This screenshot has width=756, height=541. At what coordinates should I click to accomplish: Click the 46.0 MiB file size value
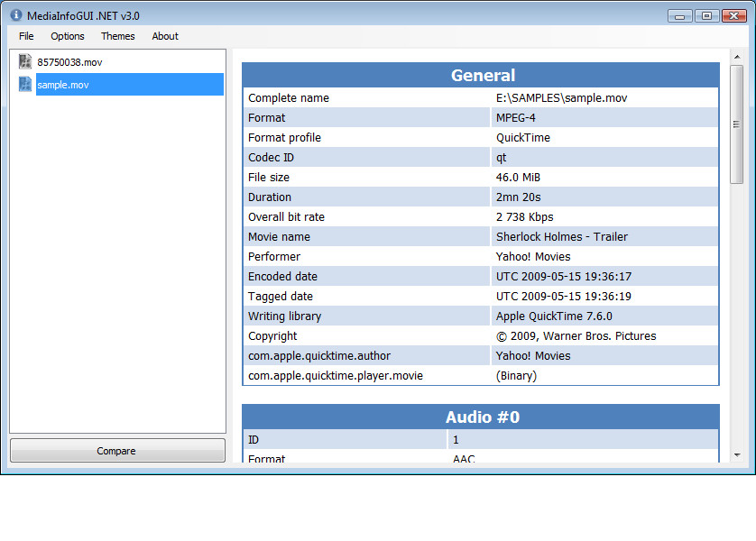point(518,178)
